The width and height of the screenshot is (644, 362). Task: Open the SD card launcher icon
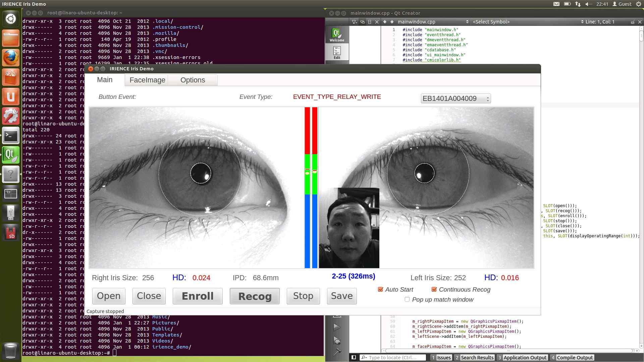pyautogui.click(x=11, y=233)
